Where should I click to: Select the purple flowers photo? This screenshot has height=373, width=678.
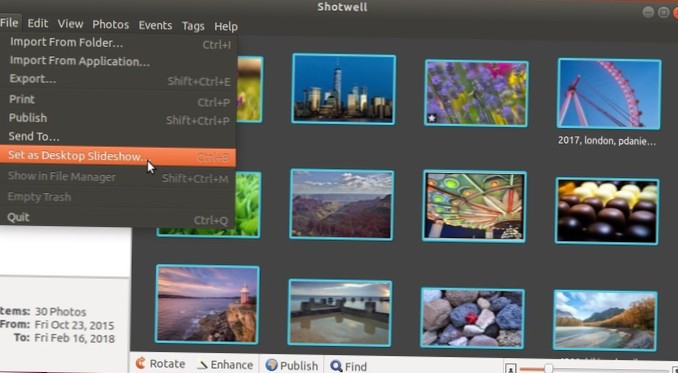click(x=476, y=93)
